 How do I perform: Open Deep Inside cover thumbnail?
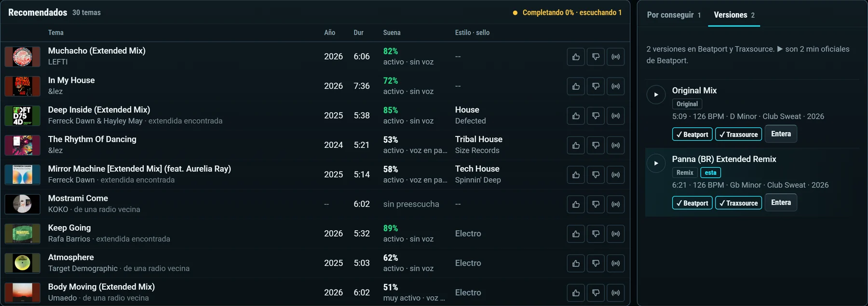click(22, 116)
